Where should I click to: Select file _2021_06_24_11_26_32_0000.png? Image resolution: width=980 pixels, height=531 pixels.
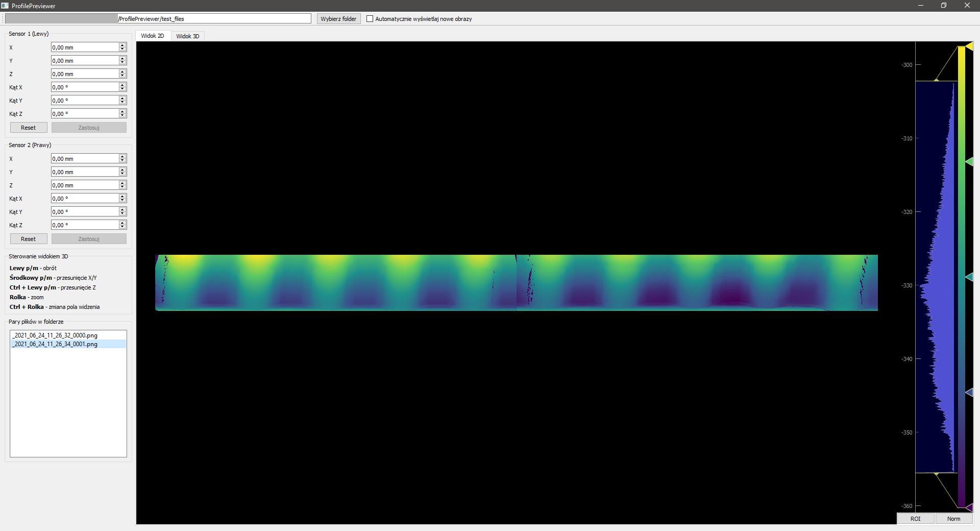point(68,335)
